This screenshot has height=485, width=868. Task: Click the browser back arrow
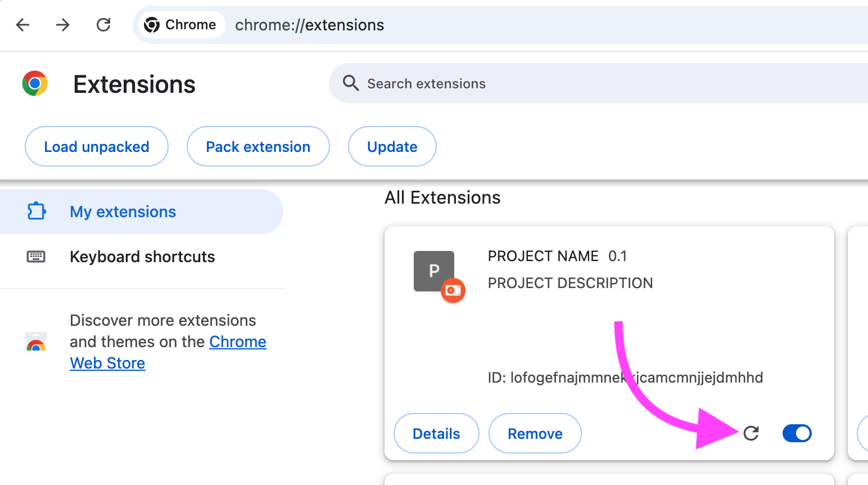[x=22, y=25]
